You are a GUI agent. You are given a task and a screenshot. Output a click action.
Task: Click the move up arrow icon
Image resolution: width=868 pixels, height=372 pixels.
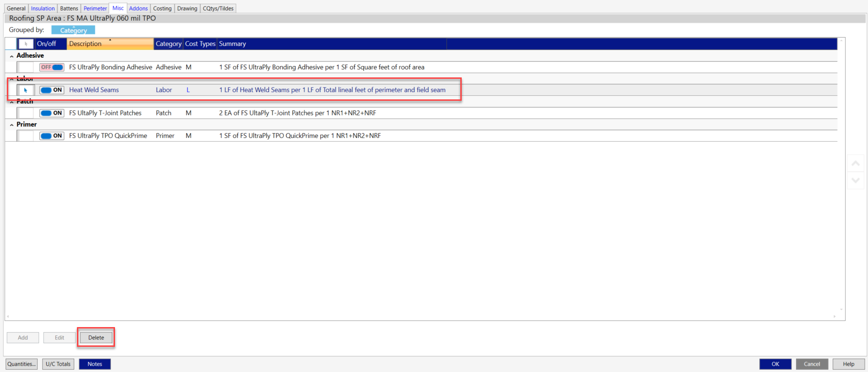[x=855, y=164]
